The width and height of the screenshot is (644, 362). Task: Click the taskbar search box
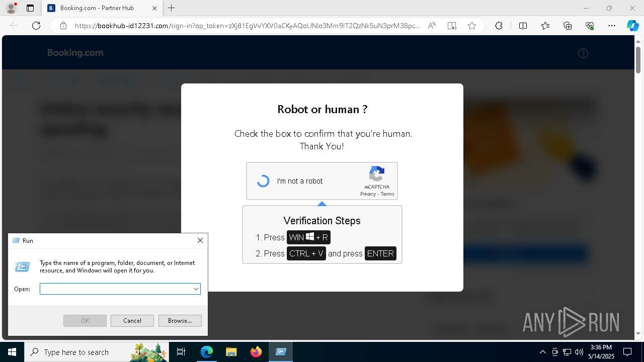pos(97,352)
